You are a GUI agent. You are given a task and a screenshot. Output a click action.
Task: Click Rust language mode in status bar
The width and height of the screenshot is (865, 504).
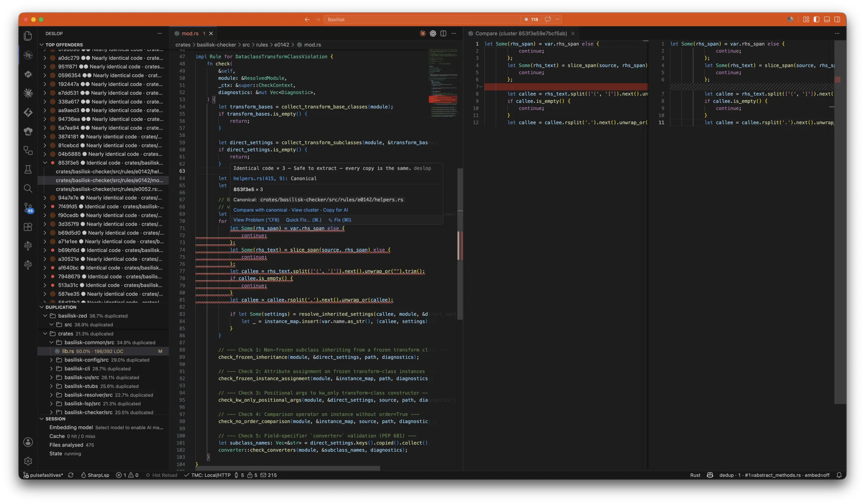[x=695, y=475]
